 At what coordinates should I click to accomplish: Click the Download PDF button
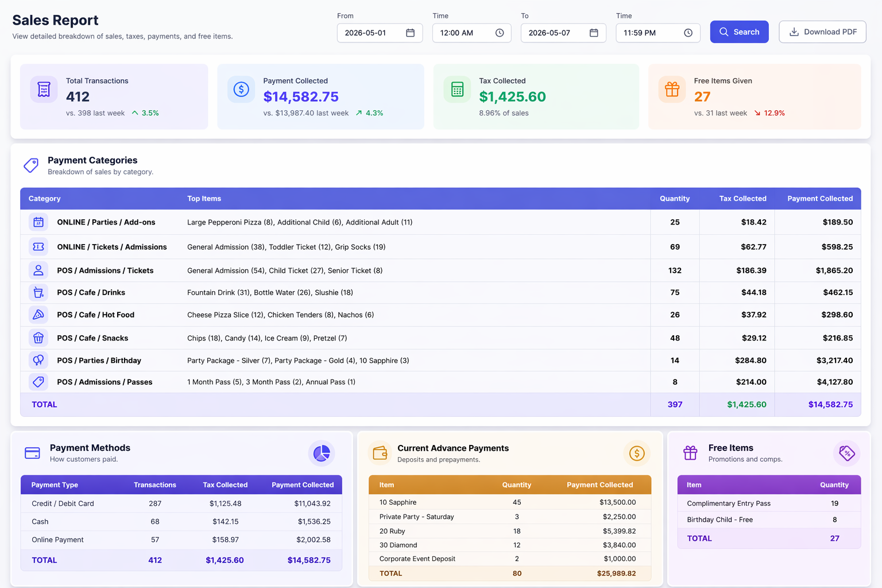[x=822, y=32]
